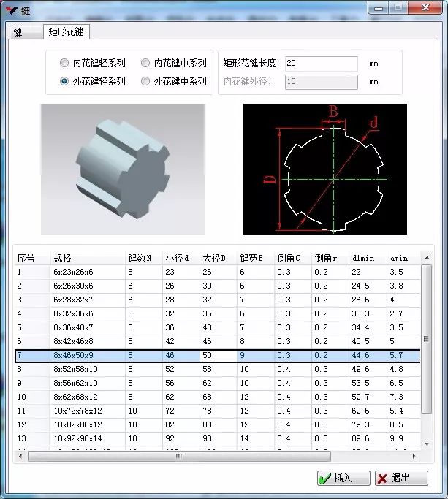Close the 键 dialog window
The image size is (448, 499).
[x=425, y=7]
